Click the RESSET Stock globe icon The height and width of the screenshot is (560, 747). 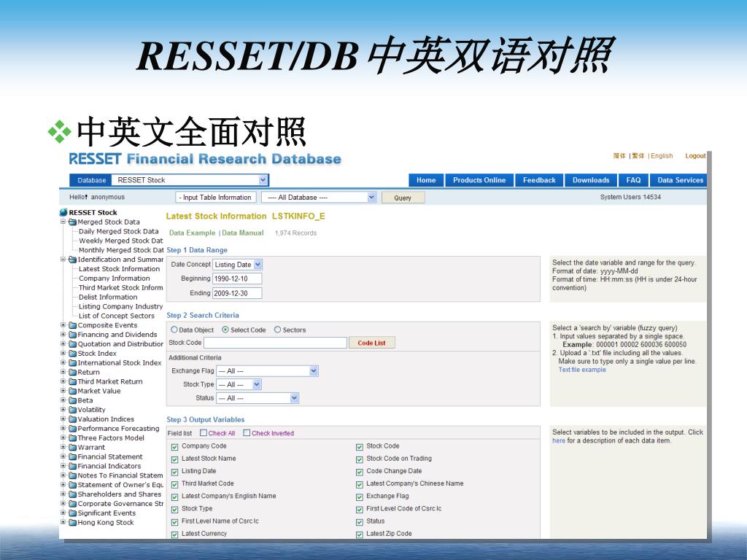pos(63,212)
